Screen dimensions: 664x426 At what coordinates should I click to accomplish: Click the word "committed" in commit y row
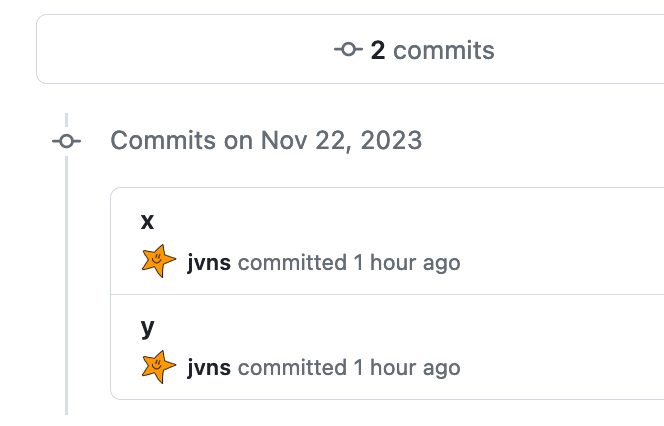click(292, 368)
